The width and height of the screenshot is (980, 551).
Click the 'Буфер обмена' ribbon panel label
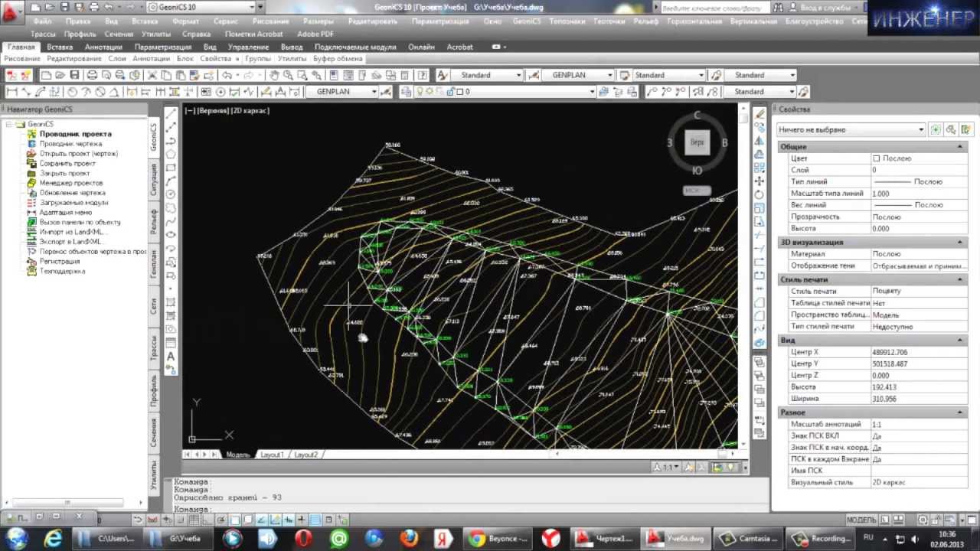338,59
